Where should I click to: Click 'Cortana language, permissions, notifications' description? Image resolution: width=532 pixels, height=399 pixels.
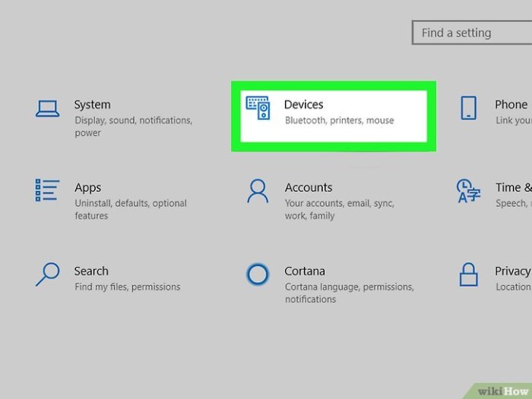click(x=350, y=293)
